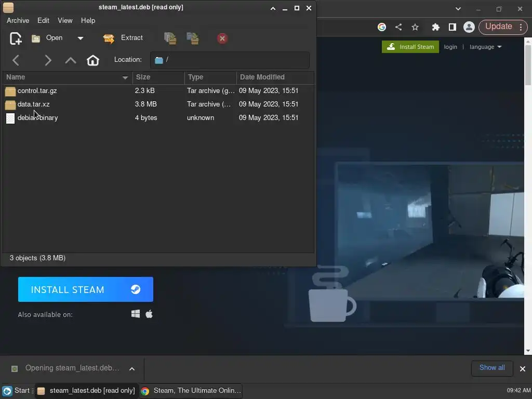Click the Start menu button in taskbar
This screenshot has height=399, width=532.
pyautogui.click(x=16, y=391)
